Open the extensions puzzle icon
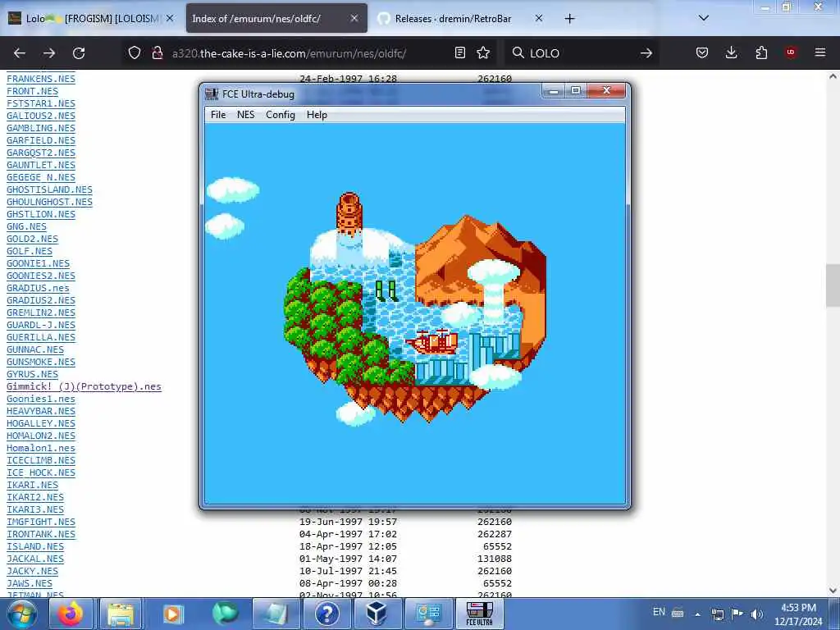 tap(761, 52)
